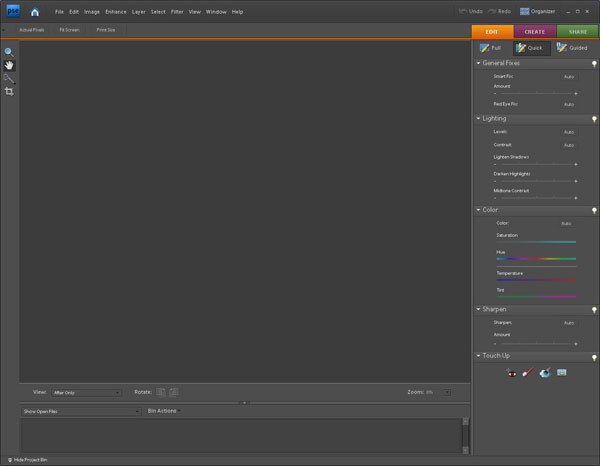Click Hide Project Bin
Screen dimensions: 600x466
(x=27, y=460)
